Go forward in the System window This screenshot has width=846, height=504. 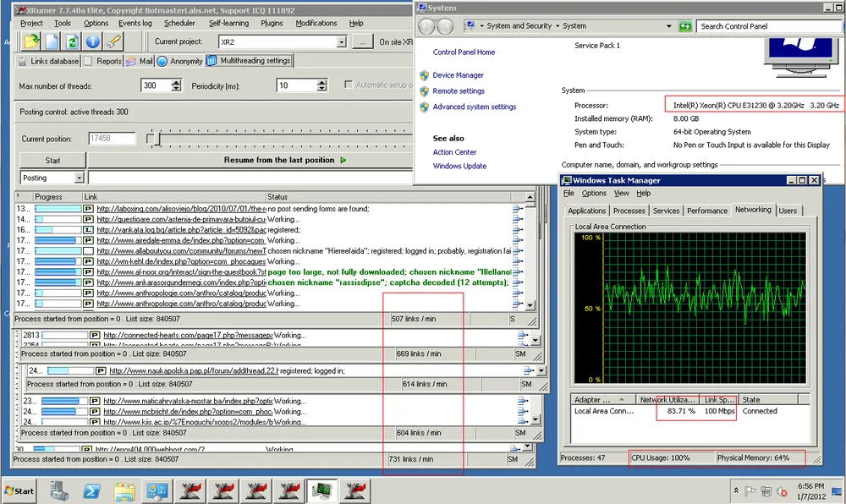click(445, 26)
